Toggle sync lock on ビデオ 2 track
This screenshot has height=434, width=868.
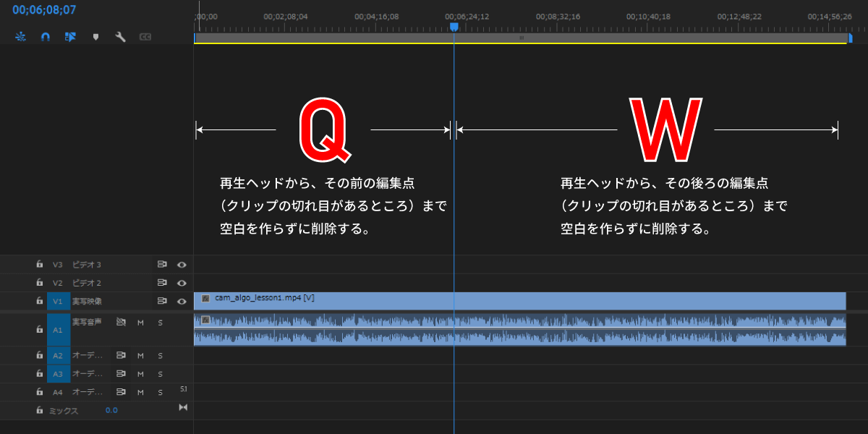point(162,283)
